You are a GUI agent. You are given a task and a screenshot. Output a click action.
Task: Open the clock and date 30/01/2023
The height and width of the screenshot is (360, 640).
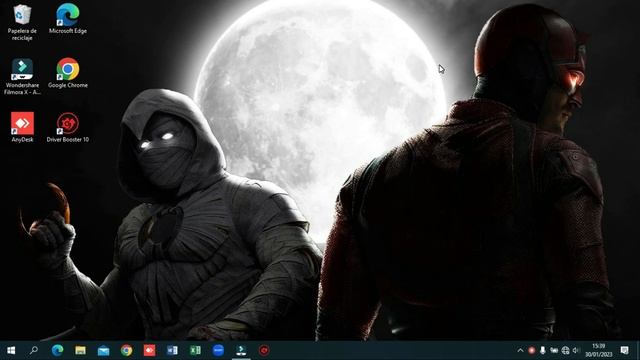pos(599,350)
